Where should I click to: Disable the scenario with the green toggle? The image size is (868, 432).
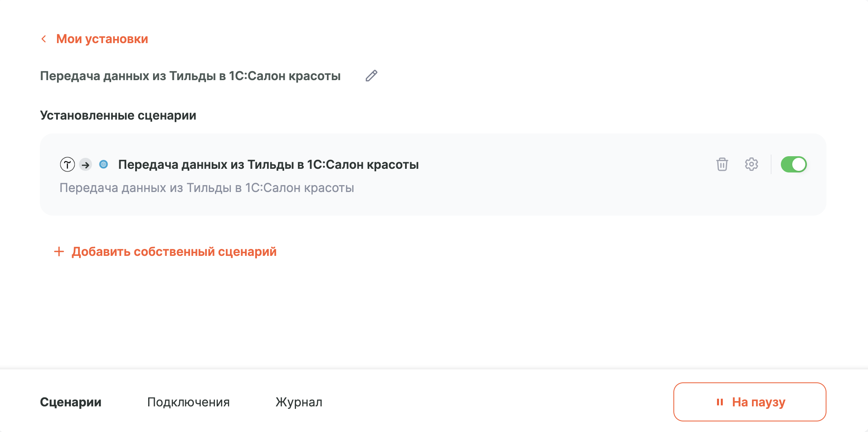[x=793, y=164]
